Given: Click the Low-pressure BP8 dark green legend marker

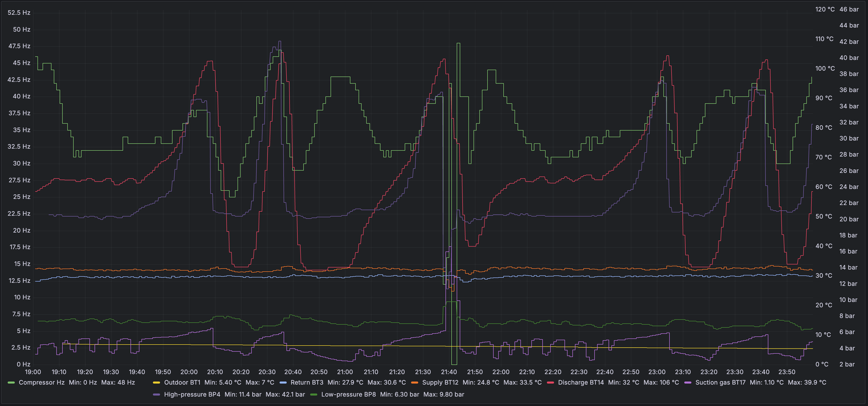Looking at the screenshot, I should [313, 395].
